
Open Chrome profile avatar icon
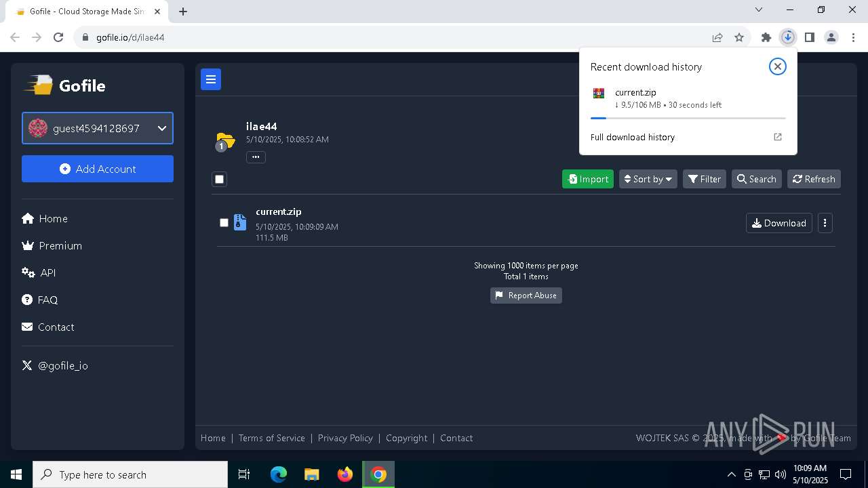[831, 37]
